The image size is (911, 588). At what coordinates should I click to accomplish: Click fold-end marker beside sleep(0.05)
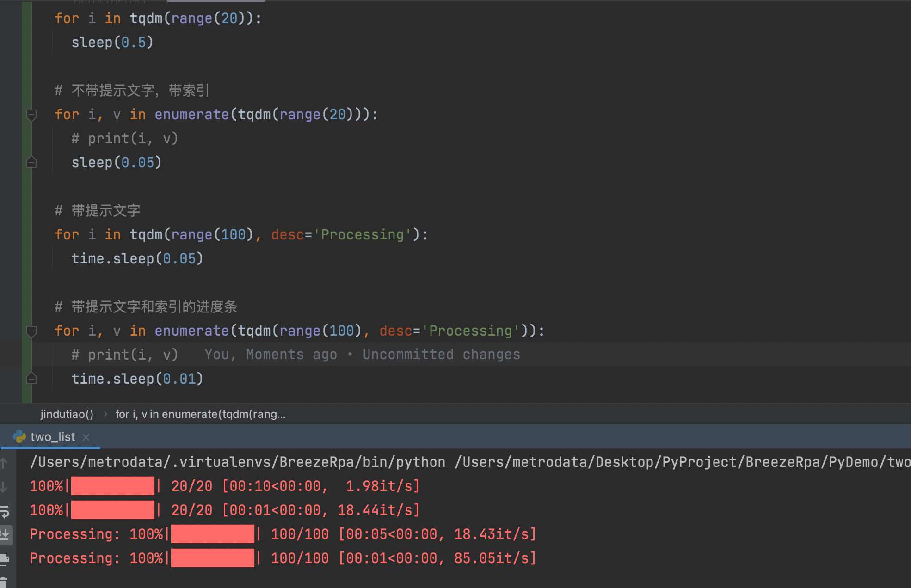click(31, 162)
